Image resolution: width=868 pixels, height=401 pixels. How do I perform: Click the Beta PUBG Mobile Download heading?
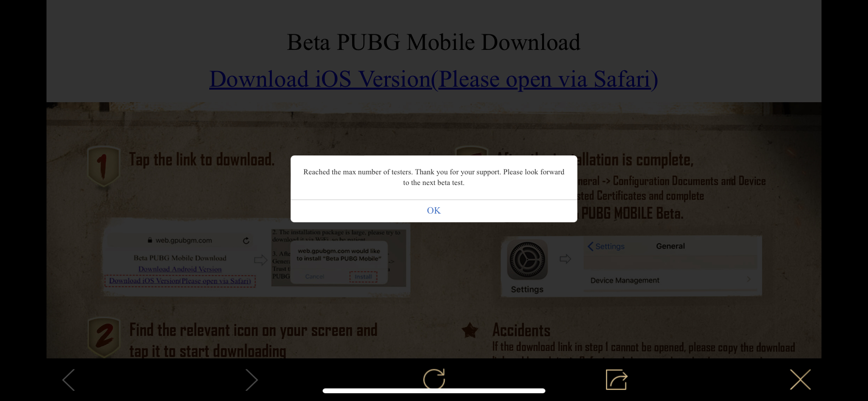(x=434, y=42)
